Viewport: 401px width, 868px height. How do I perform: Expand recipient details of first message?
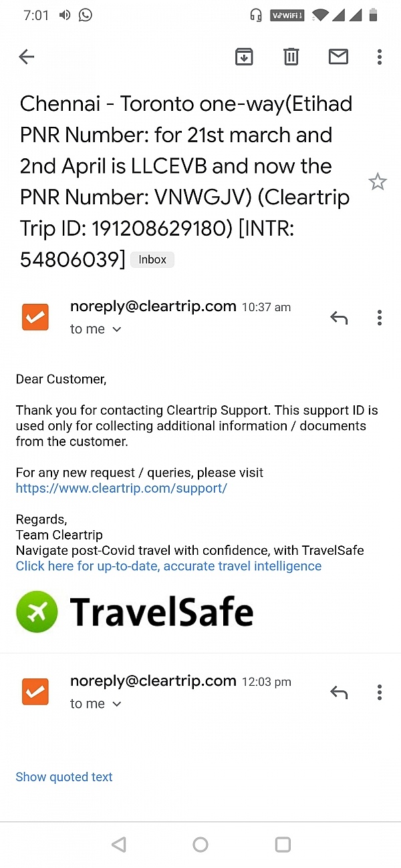(x=116, y=329)
